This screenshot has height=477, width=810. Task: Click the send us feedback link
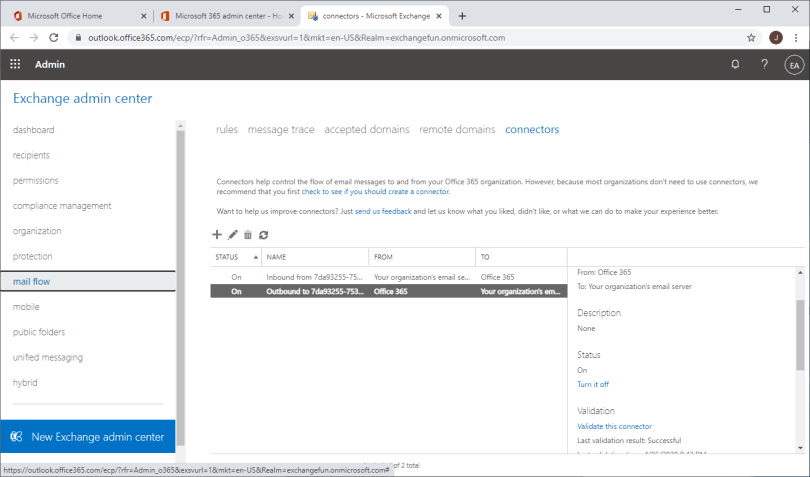(383, 212)
